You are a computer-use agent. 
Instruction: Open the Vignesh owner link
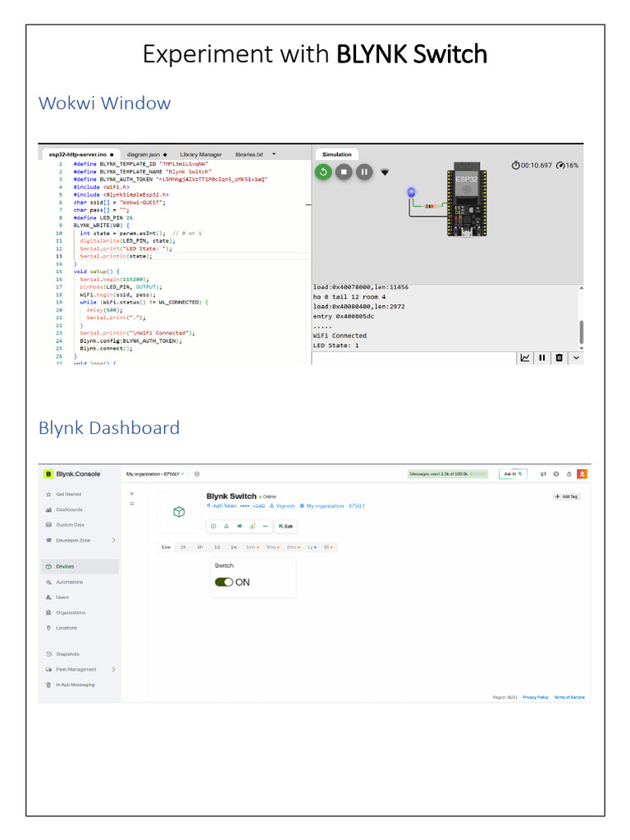[282, 506]
